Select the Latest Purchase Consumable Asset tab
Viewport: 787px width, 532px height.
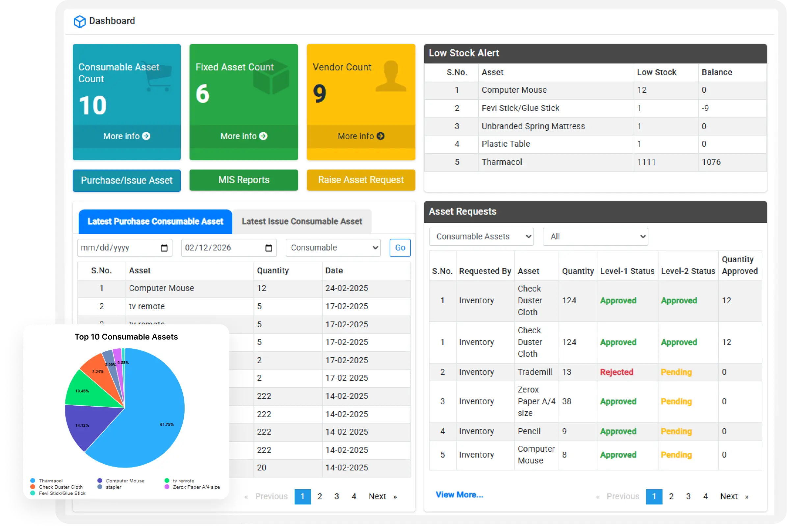155,221
